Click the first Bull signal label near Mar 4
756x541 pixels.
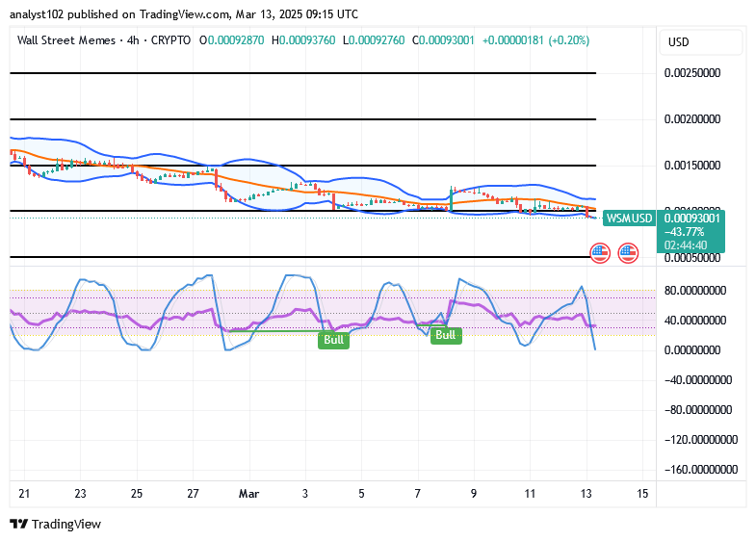click(333, 340)
